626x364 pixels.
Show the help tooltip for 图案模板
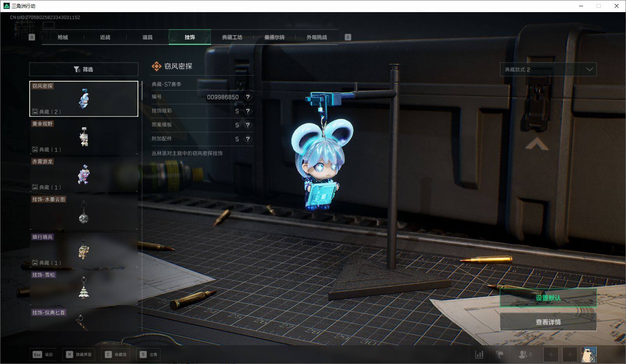pyautogui.click(x=247, y=125)
